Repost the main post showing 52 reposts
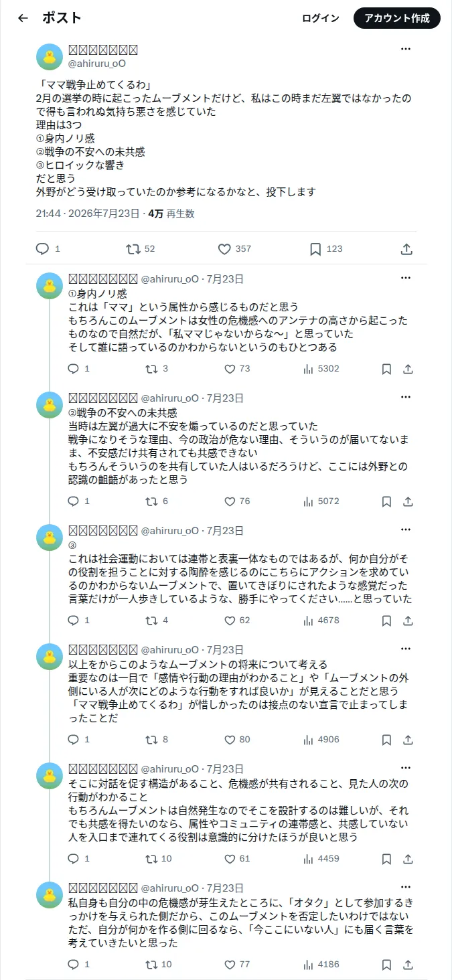 tap(141, 249)
